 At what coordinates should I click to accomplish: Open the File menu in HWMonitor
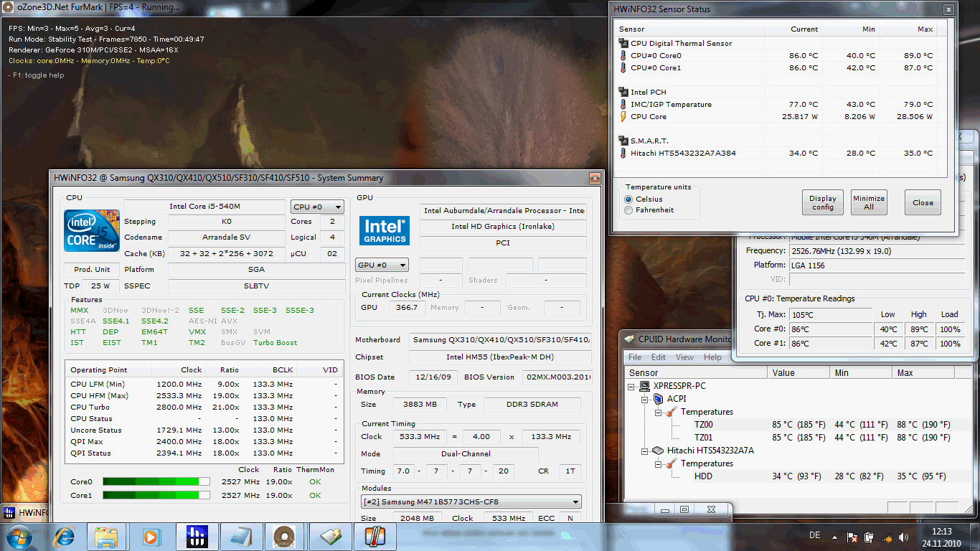click(635, 357)
